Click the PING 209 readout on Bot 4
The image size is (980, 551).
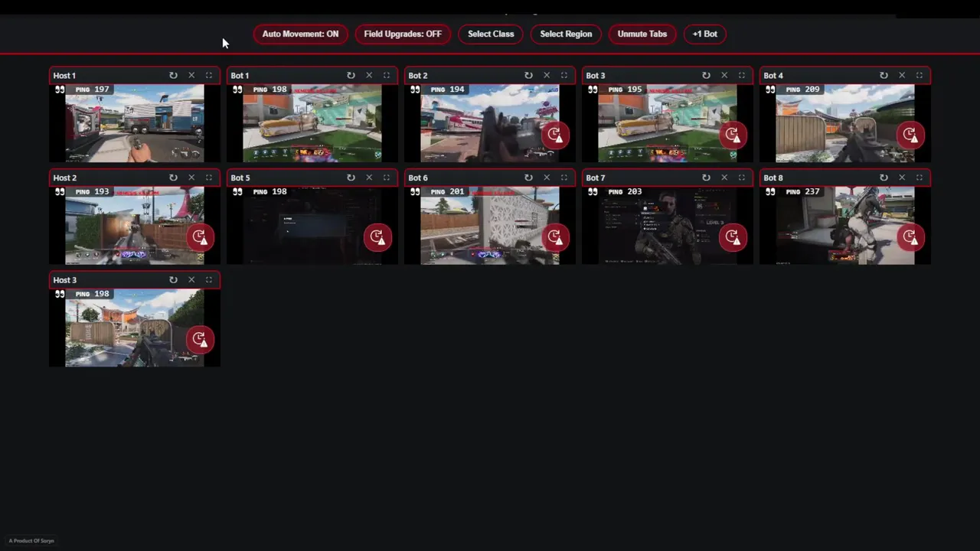tap(802, 90)
